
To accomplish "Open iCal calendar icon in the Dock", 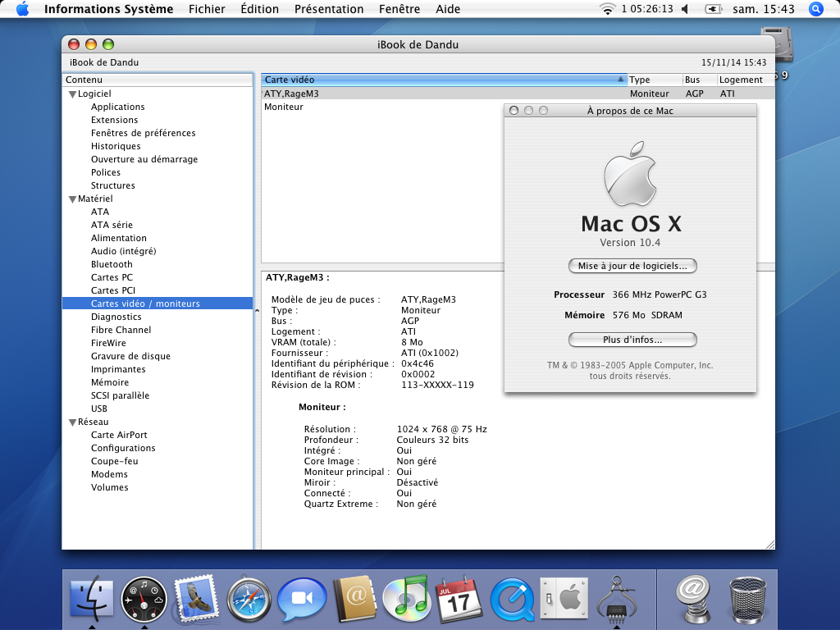I will coord(459,599).
